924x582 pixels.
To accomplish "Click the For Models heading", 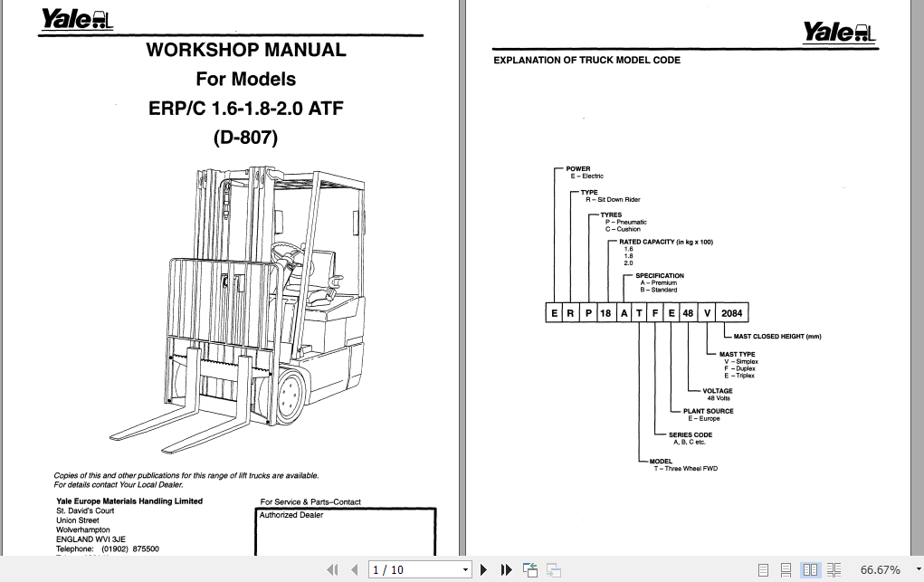I will [x=246, y=79].
